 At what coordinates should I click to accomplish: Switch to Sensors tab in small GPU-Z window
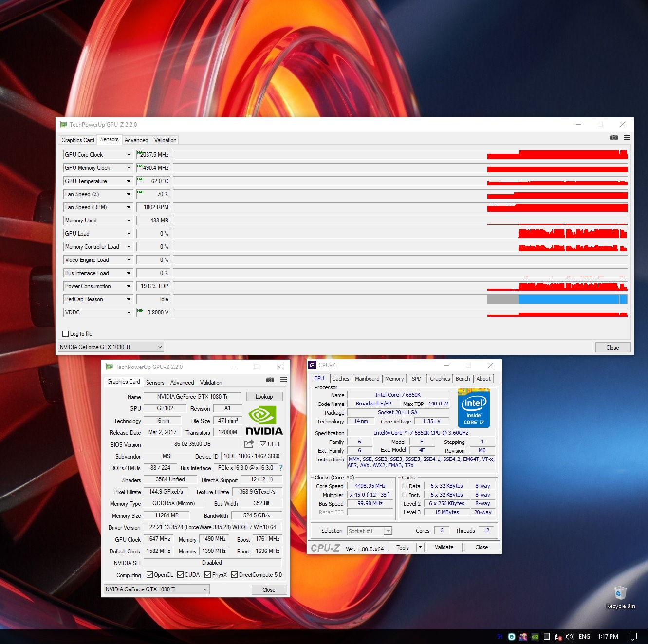tap(155, 383)
